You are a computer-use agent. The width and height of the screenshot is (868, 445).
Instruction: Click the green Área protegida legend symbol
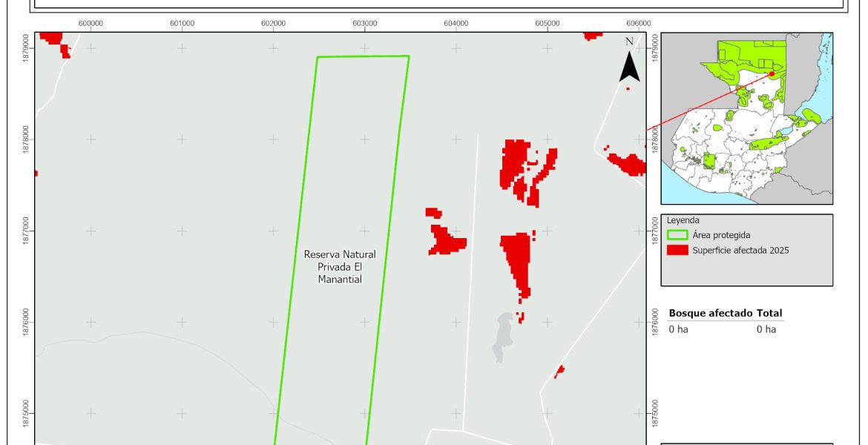(677, 235)
